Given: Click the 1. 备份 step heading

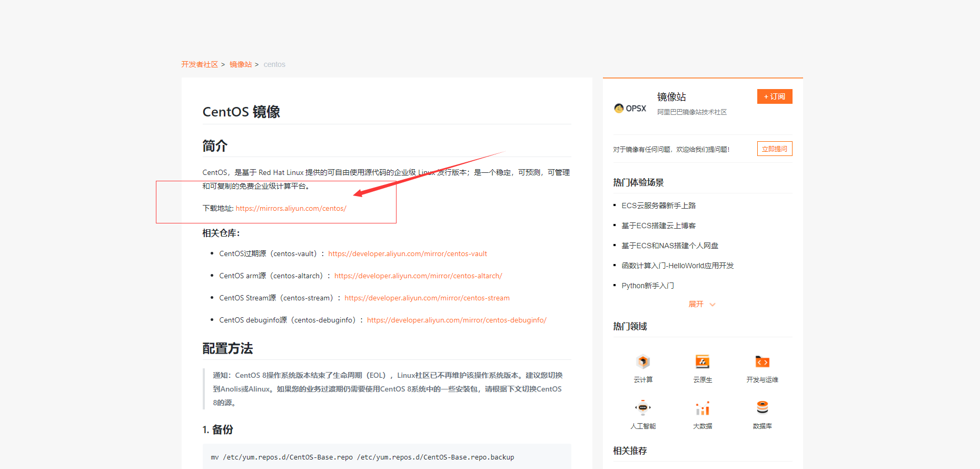Looking at the screenshot, I should click(217, 429).
